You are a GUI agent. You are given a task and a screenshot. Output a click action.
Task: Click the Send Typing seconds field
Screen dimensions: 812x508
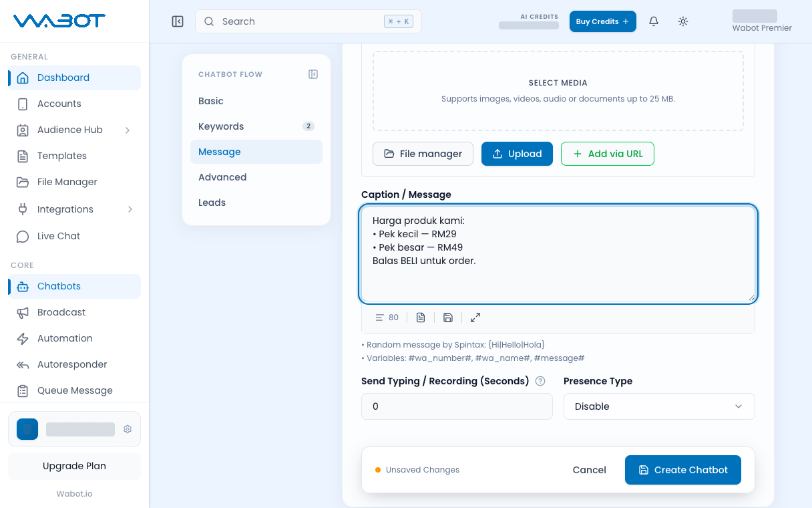(457, 406)
